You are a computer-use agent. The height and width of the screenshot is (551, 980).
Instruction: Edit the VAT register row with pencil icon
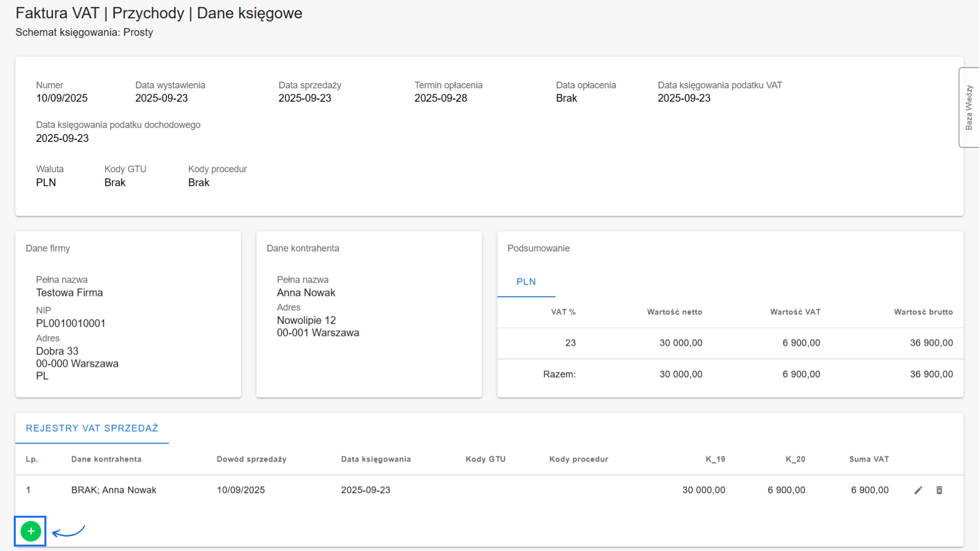click(918, 490)
